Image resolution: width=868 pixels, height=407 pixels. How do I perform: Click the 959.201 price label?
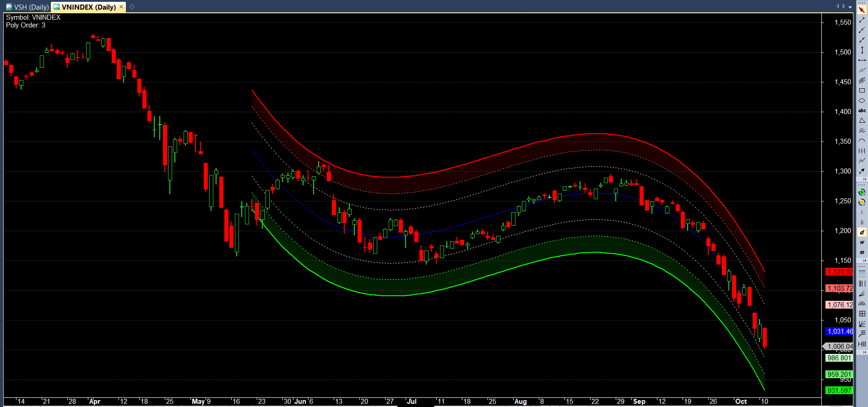point(839,374)
